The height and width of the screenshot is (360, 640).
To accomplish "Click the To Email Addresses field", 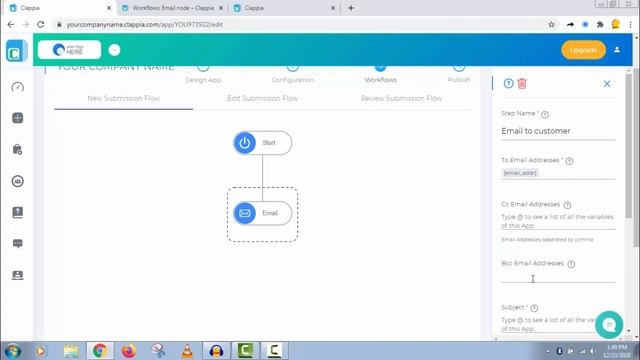I will pos(558,173).
